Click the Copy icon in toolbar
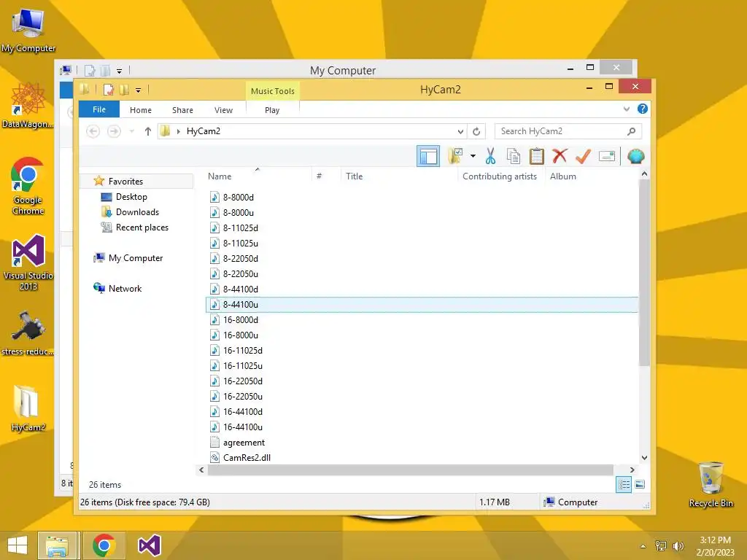 tap(513, 156)
